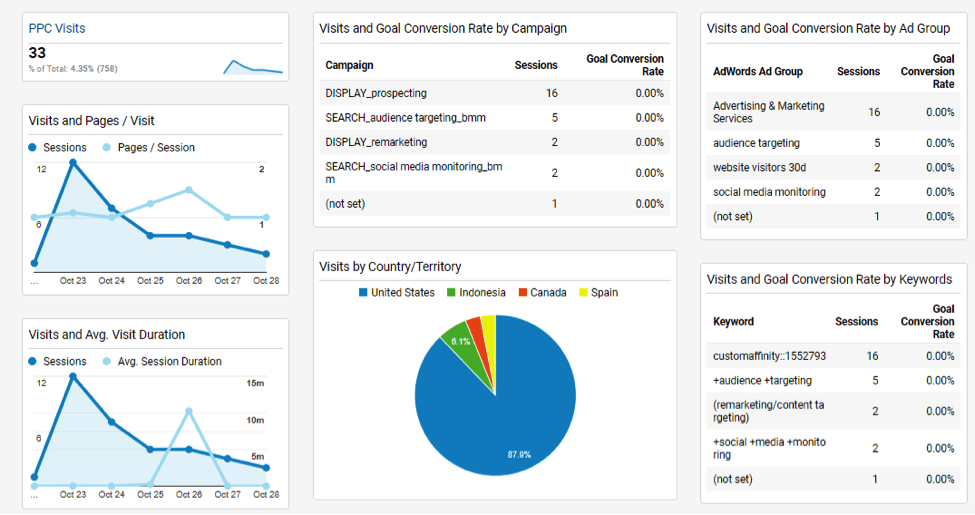
Task: Click Sessions legend dot in Visits and Pages chart
Action: (x=32, y=147)
